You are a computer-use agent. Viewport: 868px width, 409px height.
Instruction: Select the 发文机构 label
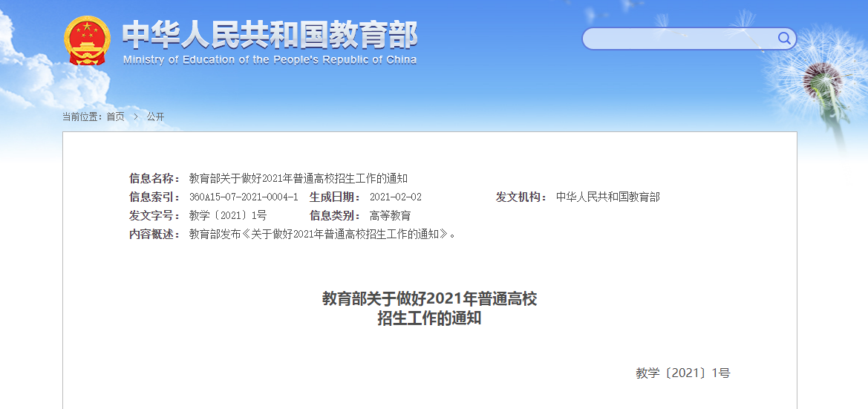[x=521, y=197]
